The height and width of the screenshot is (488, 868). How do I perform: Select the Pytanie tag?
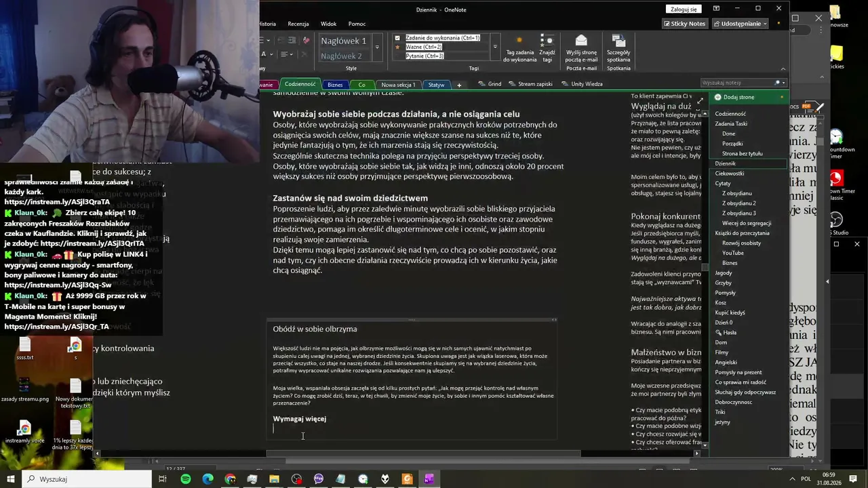point(425,56)
